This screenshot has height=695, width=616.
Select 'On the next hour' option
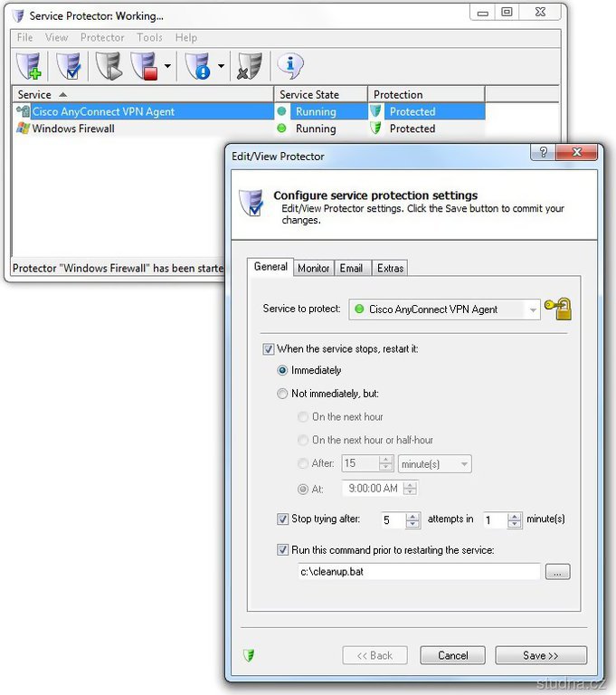point(303,417)
